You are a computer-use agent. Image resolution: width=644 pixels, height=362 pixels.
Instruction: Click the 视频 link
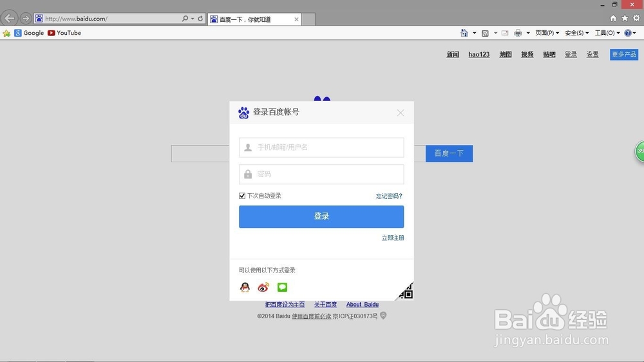527,54
